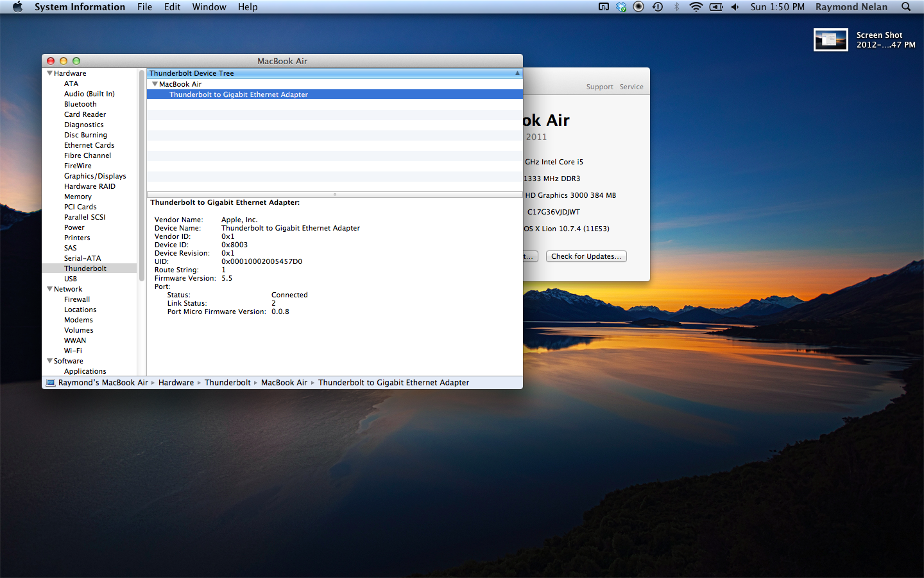Click the Time Machine menu bar icon
The height and width of the screenshot is (578, 924).
(x=658, y=7)
